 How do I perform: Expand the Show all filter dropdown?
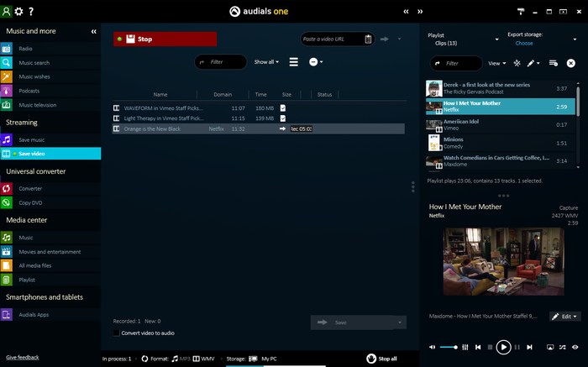coord(265,62)
